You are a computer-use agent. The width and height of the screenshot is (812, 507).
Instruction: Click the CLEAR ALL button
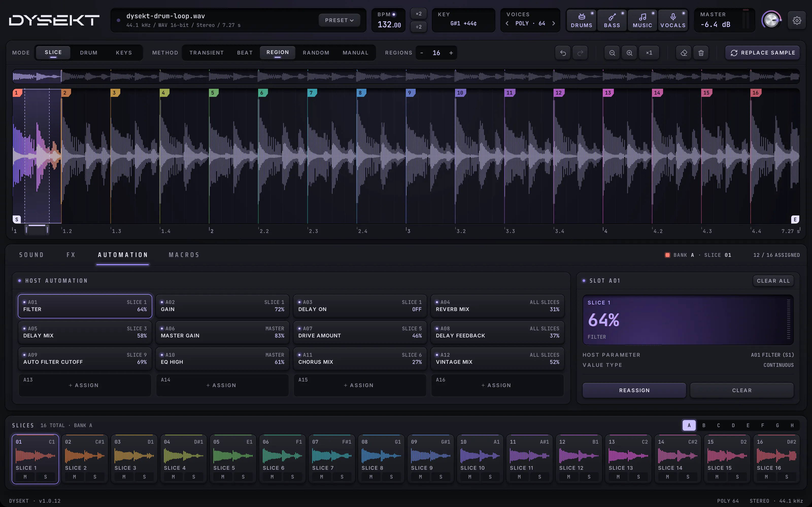click(x=773, y=281)
